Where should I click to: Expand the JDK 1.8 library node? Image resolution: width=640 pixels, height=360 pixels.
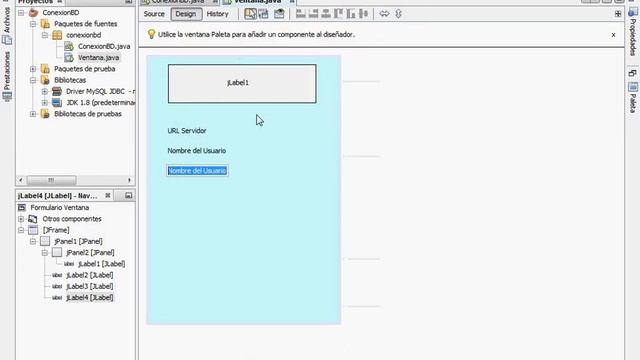(45, 103)
